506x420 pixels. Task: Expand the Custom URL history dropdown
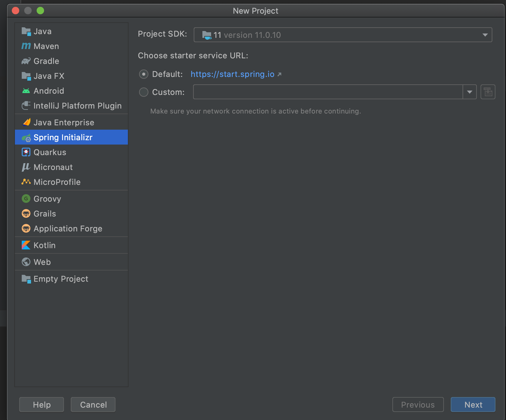click(x=470, y=92)
